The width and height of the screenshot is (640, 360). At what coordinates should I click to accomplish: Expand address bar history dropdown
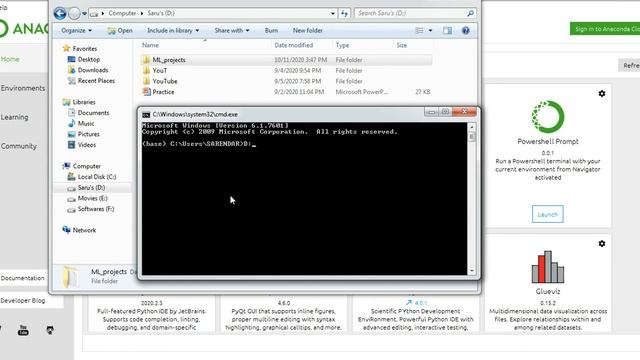pos(333,13)
